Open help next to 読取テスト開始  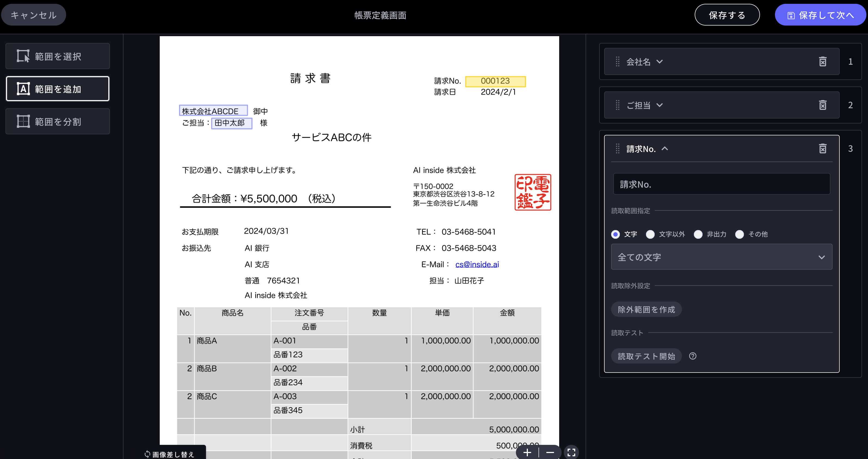tap(693, 356)
